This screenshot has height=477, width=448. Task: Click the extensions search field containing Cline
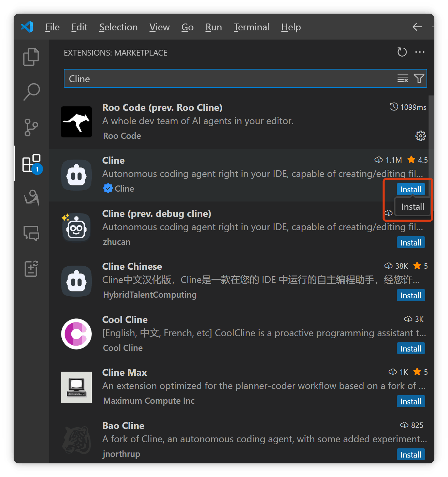(x=229, y=79)
